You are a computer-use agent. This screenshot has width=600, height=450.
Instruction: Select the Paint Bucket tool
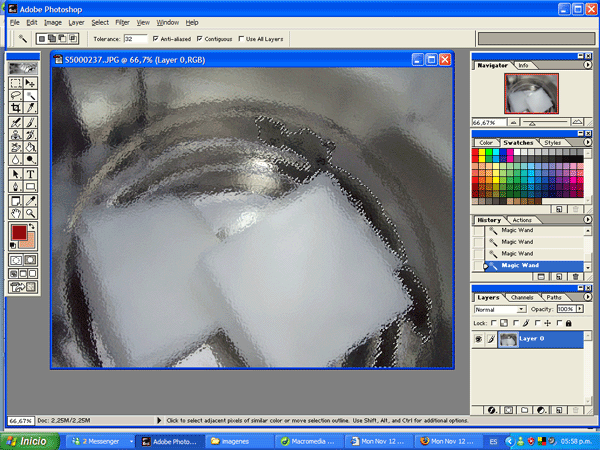click(x=30, y=147)
